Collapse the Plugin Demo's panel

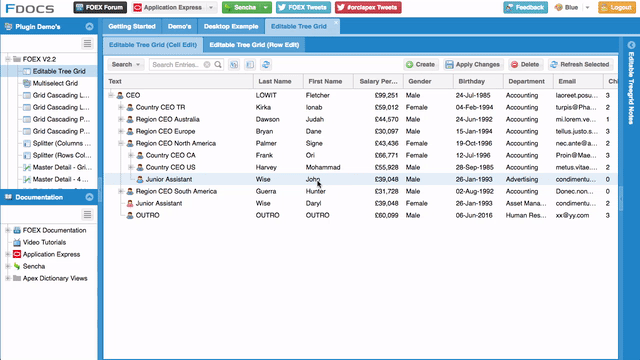pos(89,27)
